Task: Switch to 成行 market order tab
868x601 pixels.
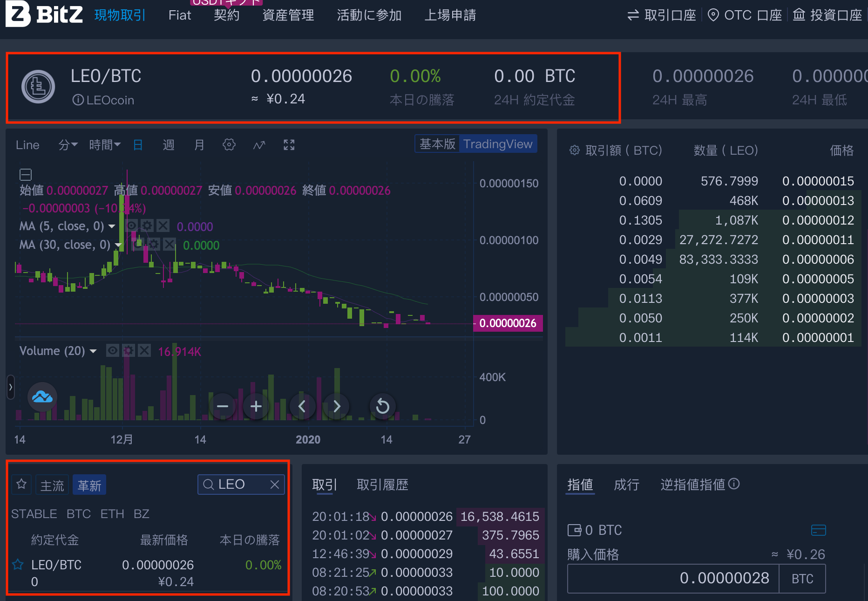Action: pos(626,485)
